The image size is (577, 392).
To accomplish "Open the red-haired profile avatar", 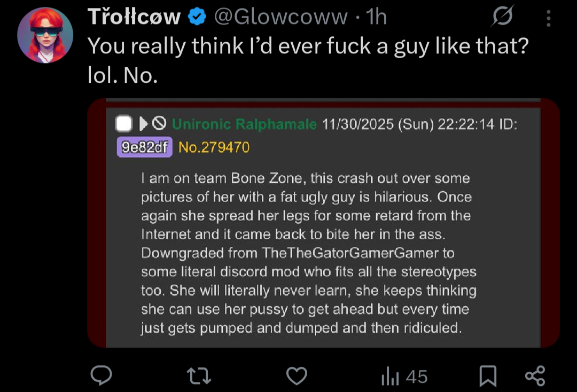I will tap(45, 35).
